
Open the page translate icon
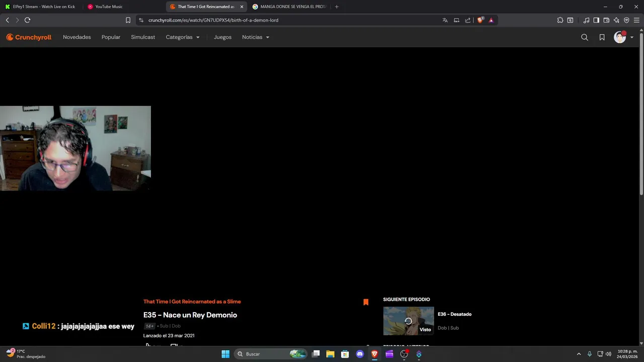[x=445, y=20]
